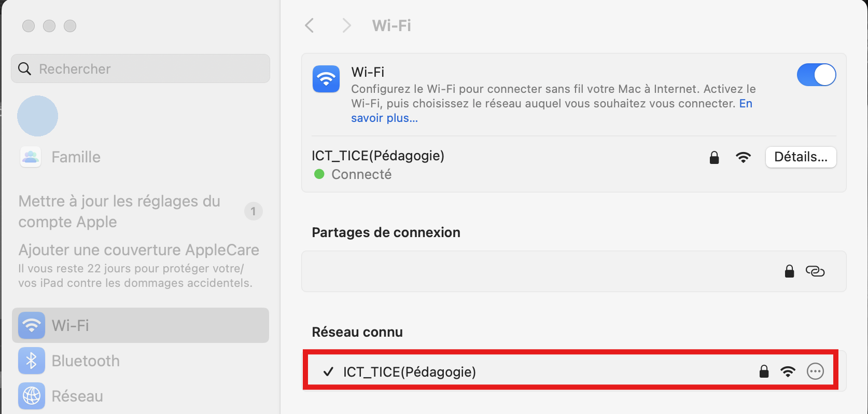The width and height of the screenshot is (868, 414).
Task: Click the lock icon beside ICT_TICE(Pédagogie) network
Action: (715, 157)
